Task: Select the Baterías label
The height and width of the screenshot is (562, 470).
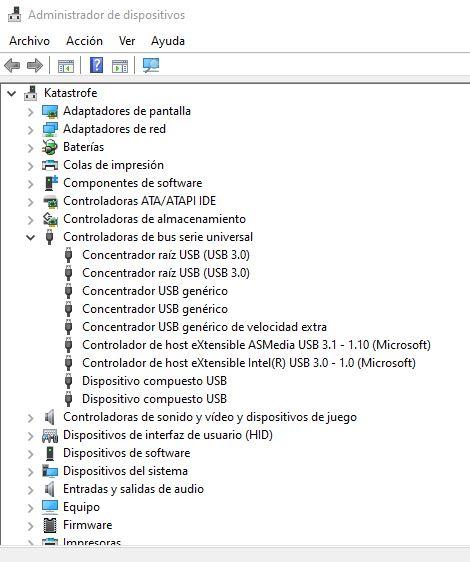Action: tap(84, 147)
